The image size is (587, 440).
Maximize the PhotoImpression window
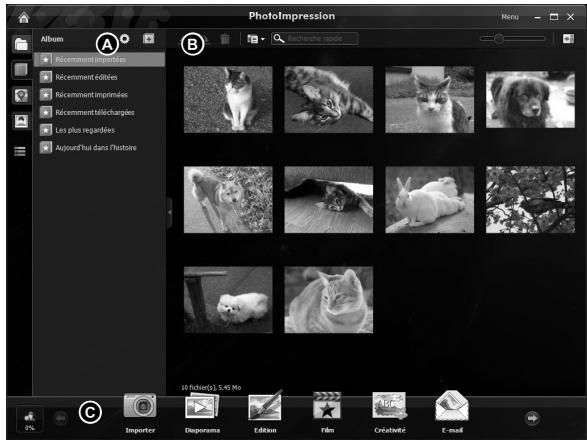554,17
